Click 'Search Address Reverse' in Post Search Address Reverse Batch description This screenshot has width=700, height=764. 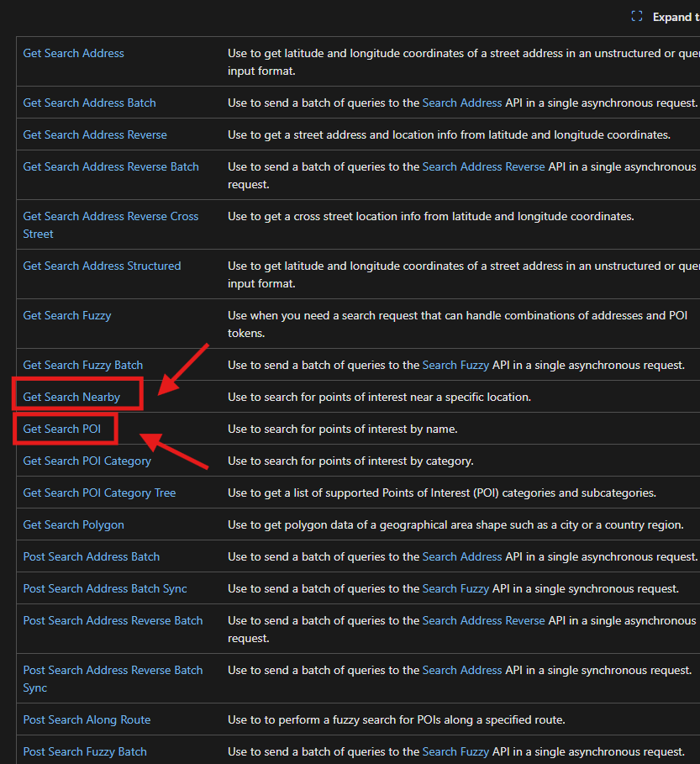[x=483, y=620]
